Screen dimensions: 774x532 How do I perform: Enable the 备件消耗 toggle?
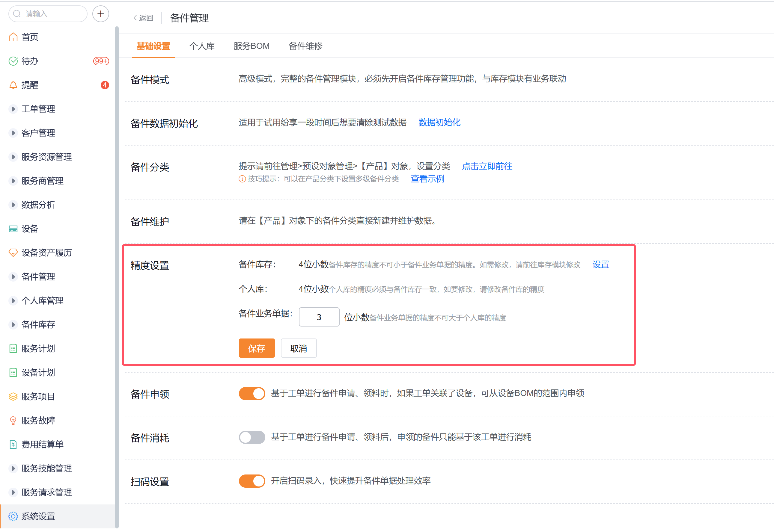coord(252,437)
